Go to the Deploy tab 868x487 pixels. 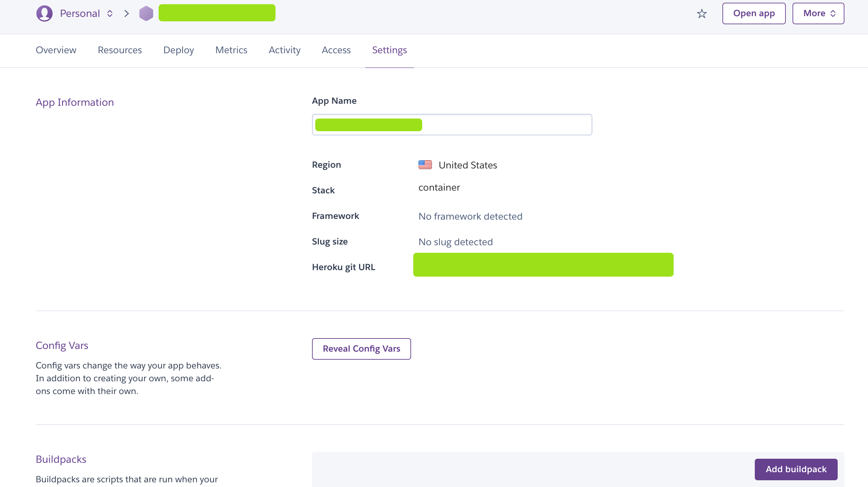point(178,50)
